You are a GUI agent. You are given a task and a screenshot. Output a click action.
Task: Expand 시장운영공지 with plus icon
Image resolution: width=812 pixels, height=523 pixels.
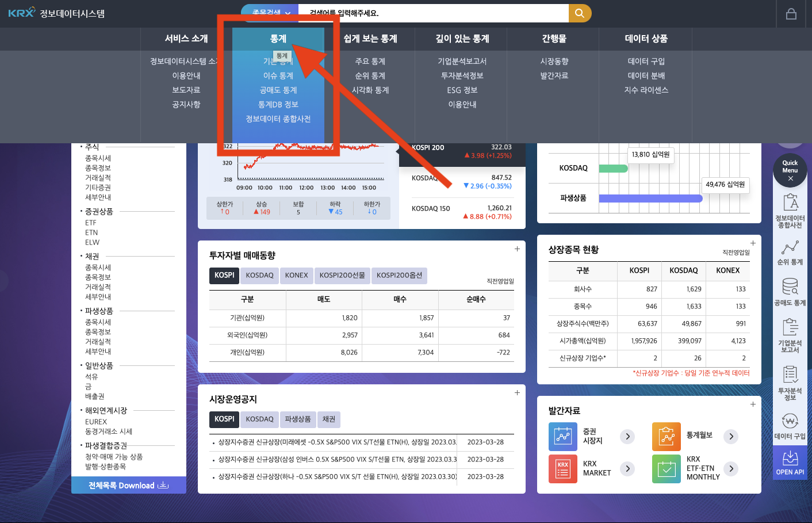click(517, 393)
